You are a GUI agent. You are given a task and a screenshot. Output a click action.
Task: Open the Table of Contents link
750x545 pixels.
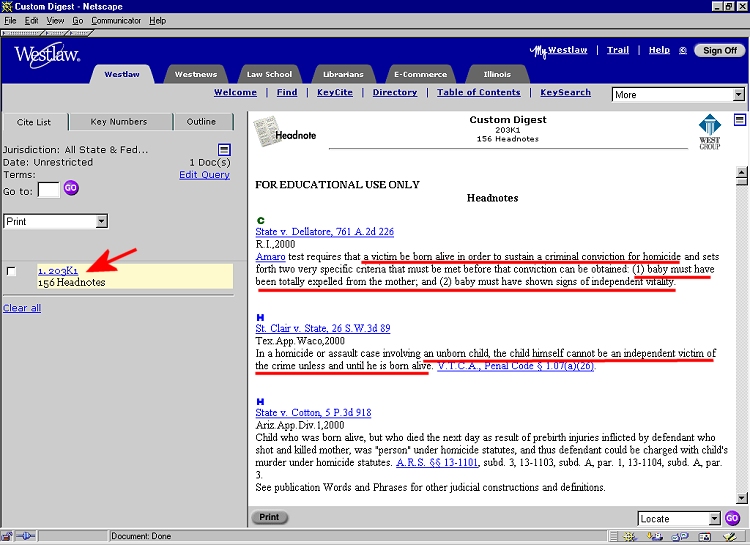479,92
